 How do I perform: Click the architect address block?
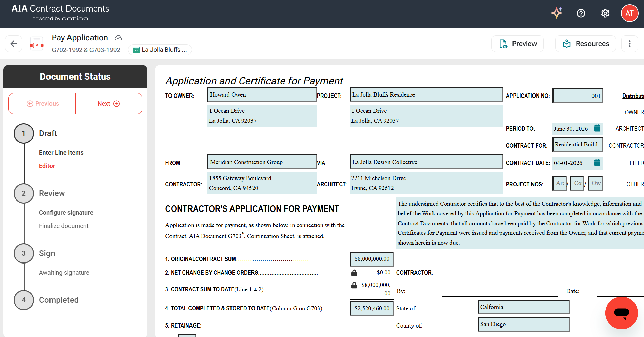click(x=426, y=183)
